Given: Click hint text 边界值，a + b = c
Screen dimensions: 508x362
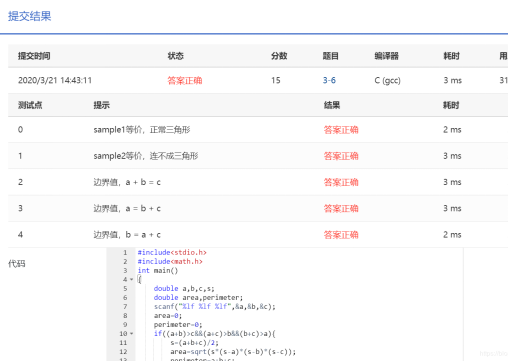Looking at the screenshot, I should [x=127, y=182].
